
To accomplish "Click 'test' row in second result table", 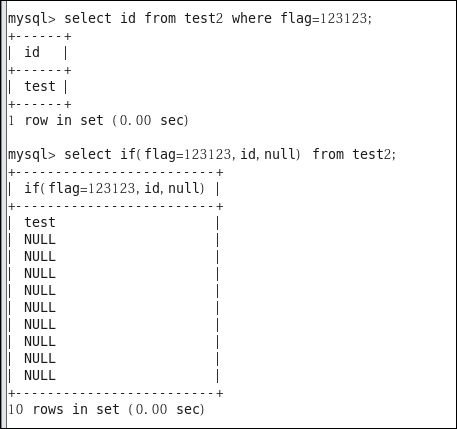I will 113,222.
